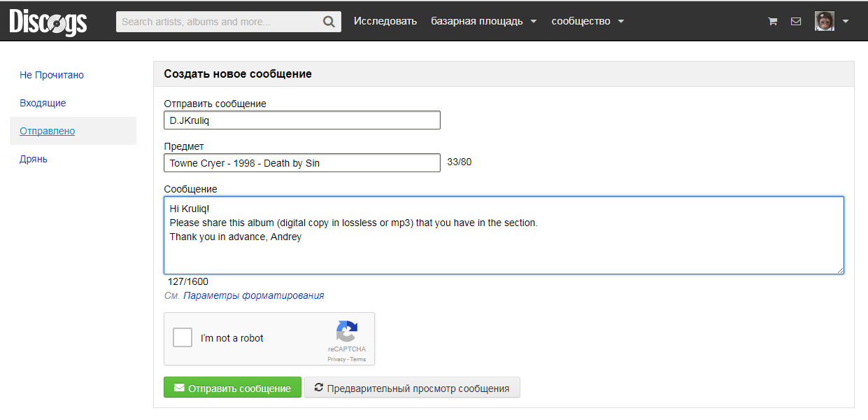Click the 127/1600 message character counter

coord(188,281)
